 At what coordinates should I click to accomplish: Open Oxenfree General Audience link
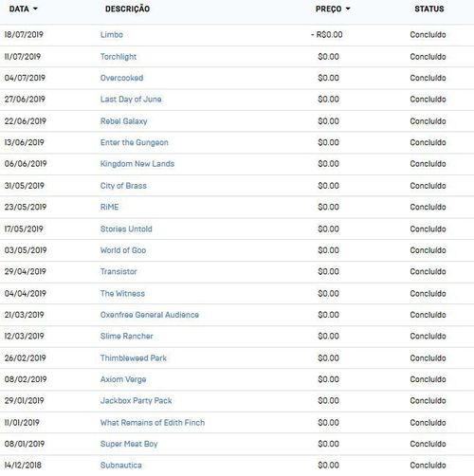(150, 315)
